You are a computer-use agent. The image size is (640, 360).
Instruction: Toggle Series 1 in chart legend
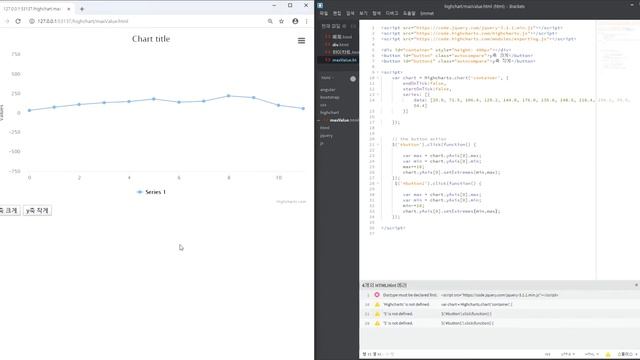point(151,192)
